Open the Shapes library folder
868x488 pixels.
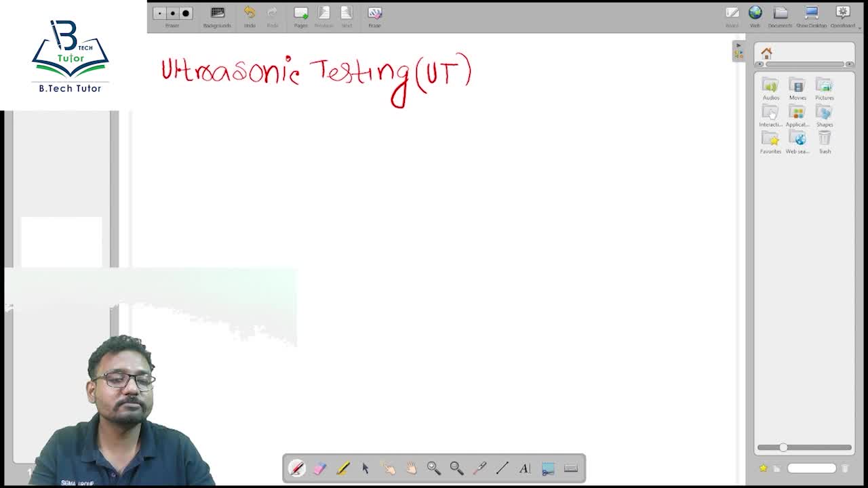point(825,115)
